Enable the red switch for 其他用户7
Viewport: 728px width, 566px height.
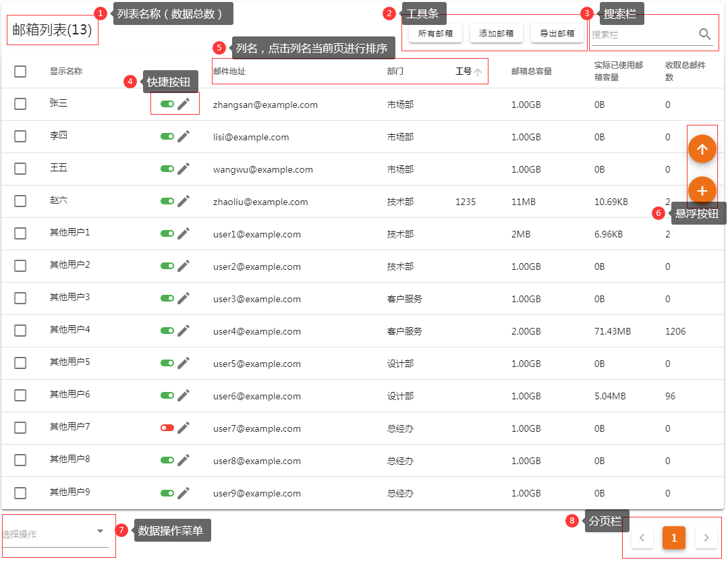pyautogui.click(x=167, y=428)
